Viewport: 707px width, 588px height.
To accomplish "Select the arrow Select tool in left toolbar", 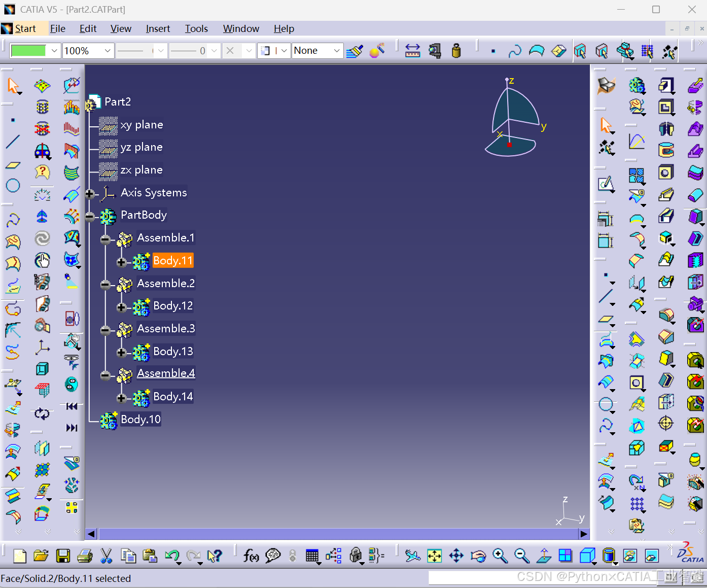I will [x=13, y=86].
